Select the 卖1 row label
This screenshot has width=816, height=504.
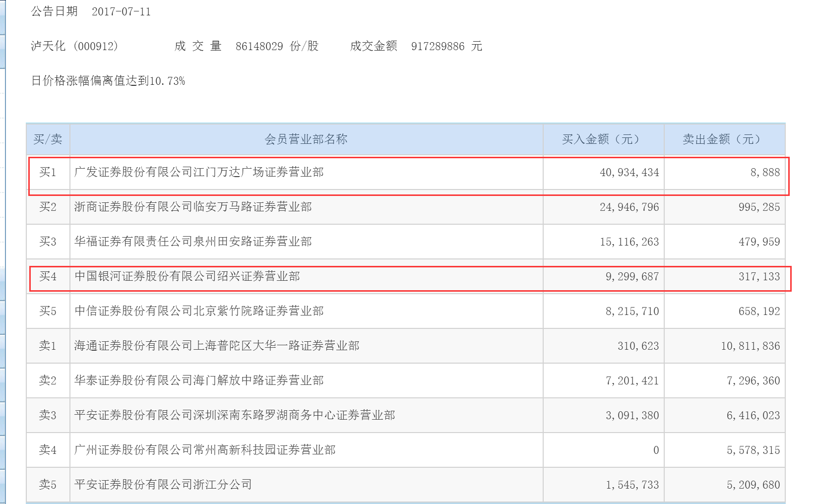tap(48, 346)
